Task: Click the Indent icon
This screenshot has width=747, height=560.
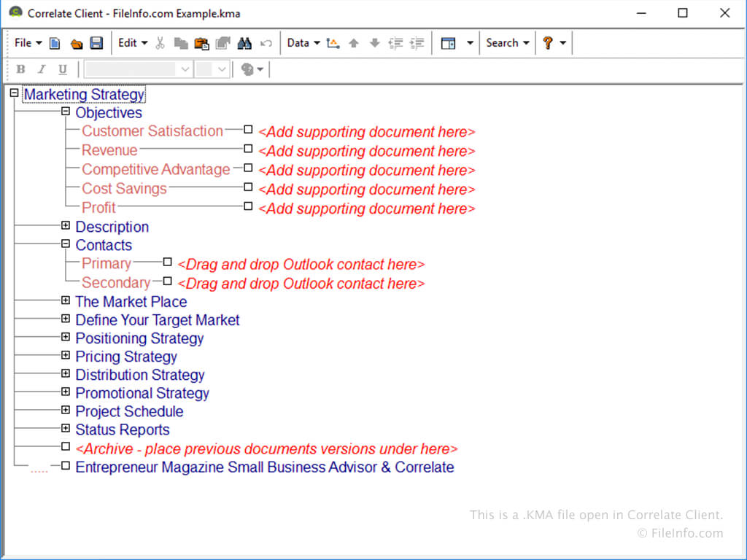Action: 417,43
